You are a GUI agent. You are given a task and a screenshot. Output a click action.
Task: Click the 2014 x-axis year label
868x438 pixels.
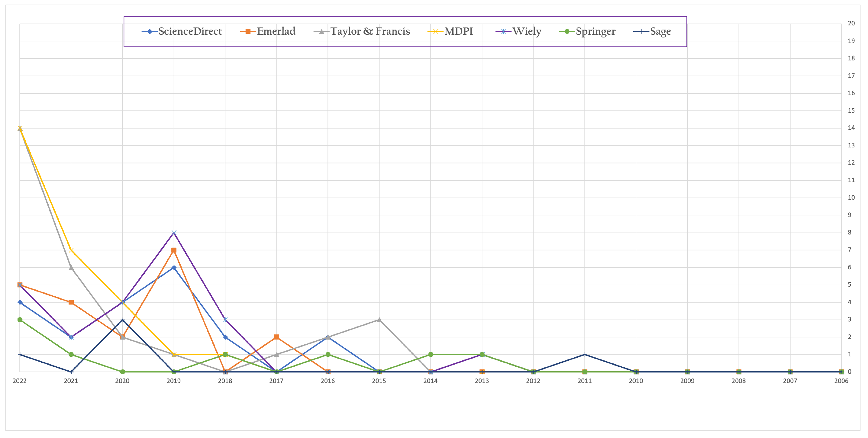430,381
